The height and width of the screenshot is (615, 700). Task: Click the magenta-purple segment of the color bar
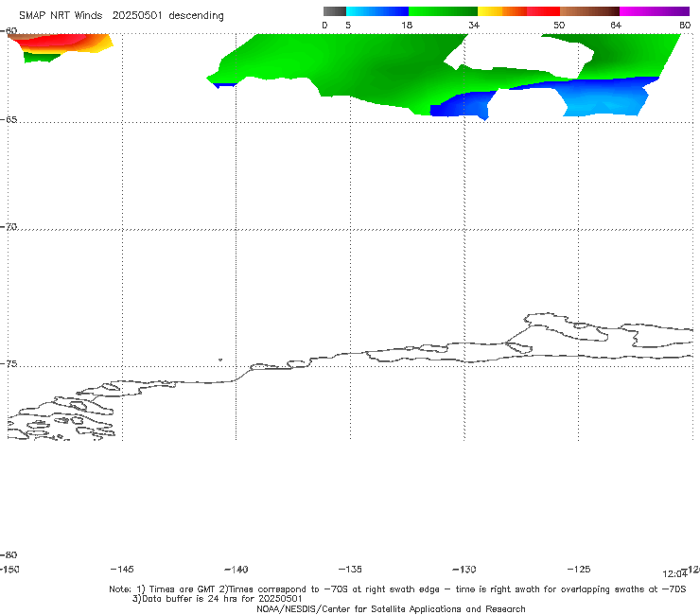coord(655,11)
